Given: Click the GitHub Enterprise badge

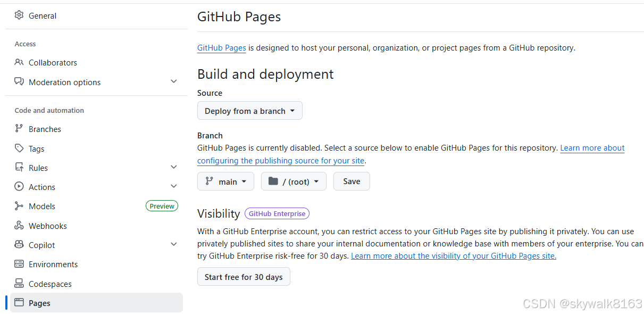Looking at the screenshot, I should click(277, 213).
